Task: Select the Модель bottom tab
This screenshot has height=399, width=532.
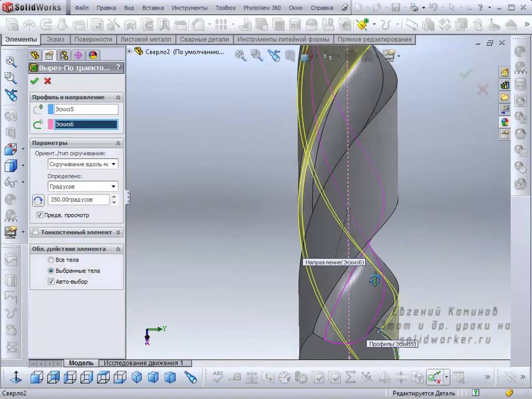Action: [81, 363]
